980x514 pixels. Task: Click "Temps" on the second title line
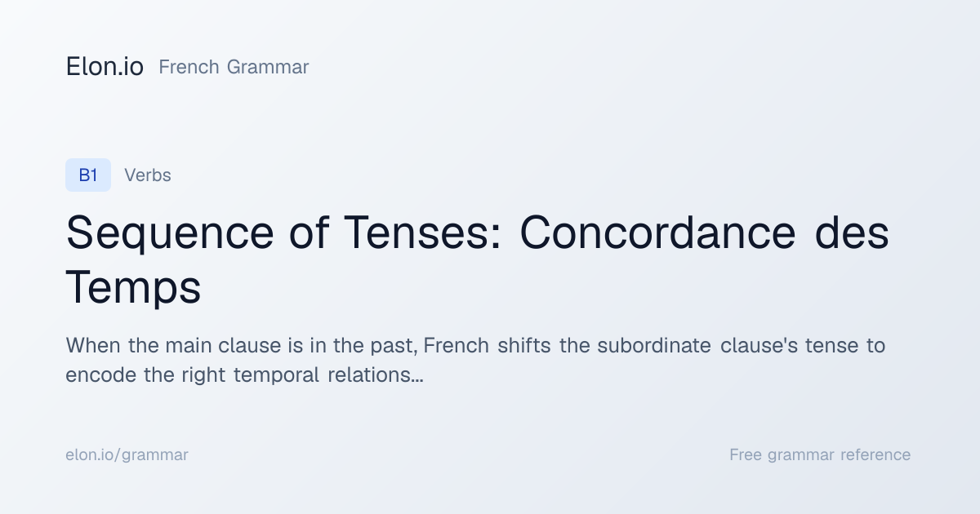[133, 288]
